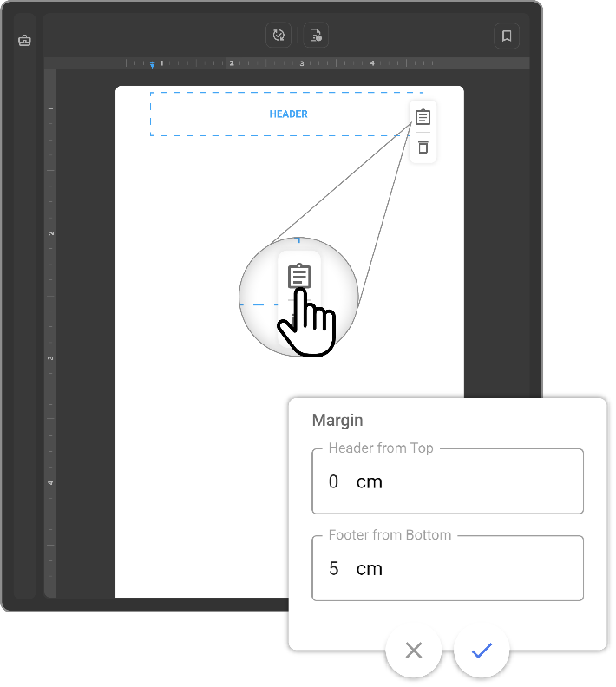Open the toolbox icon in left sidebar

click(24, 41)
